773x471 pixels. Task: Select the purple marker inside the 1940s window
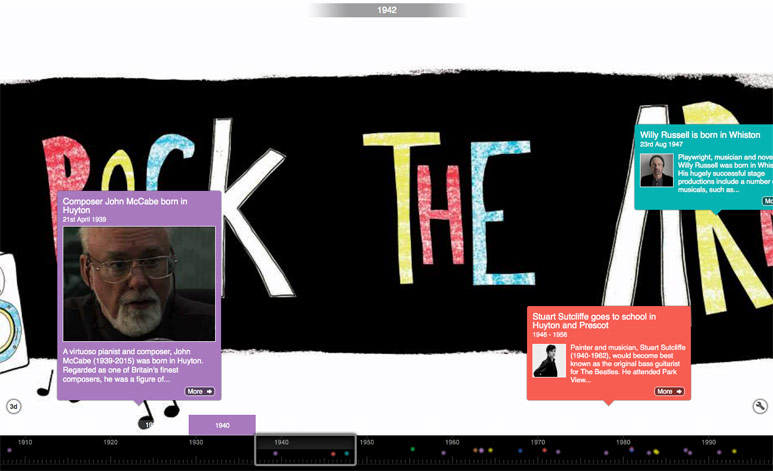pyautogui.click(x=275, y=453)
